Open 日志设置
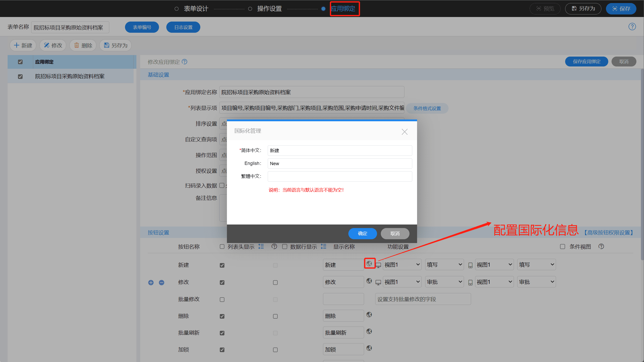This screenshot has height=362, width=644. point(183,27)
